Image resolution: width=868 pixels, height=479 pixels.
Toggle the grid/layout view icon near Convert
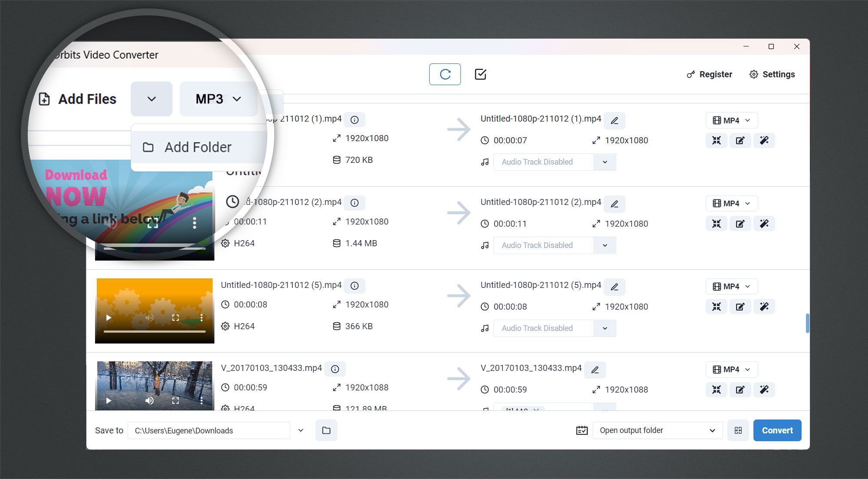click(739, 430)
